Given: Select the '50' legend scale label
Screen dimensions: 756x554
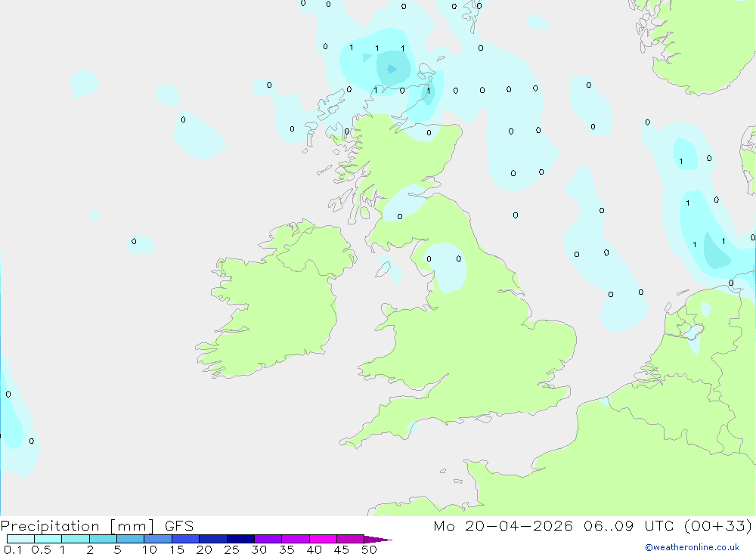Looking at the screenshot, I should [369, 549].
